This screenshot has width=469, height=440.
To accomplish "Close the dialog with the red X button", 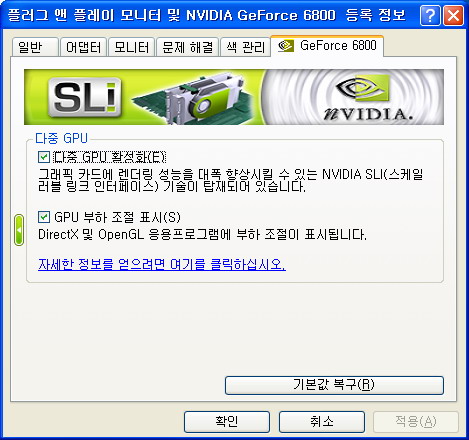I will click(x=453, y=15).
